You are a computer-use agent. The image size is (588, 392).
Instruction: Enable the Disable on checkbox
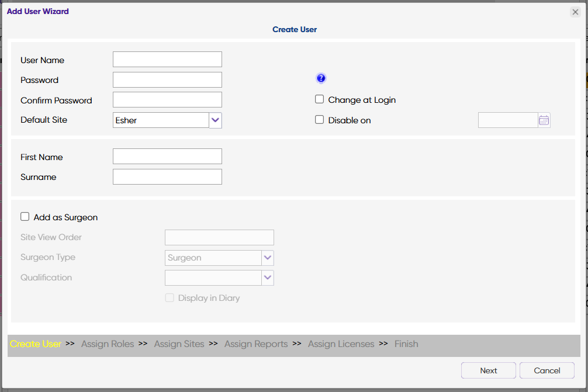(x=320, y=120)
